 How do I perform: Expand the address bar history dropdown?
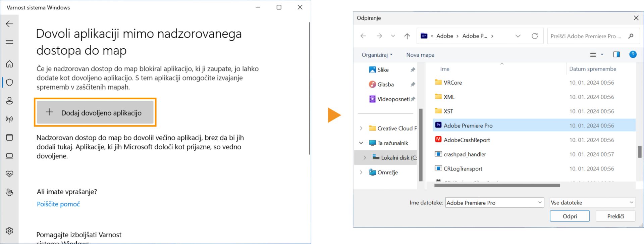[518, 36]
